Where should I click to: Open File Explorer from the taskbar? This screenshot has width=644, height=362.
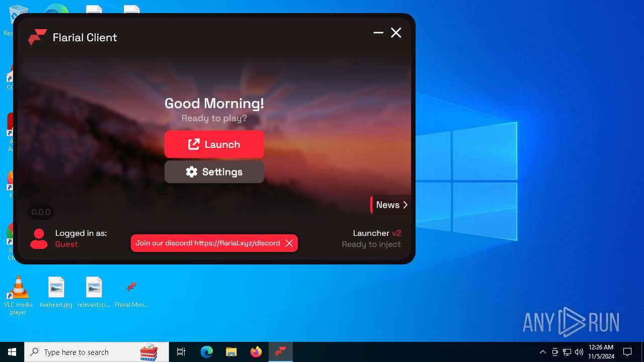[231, 352]
